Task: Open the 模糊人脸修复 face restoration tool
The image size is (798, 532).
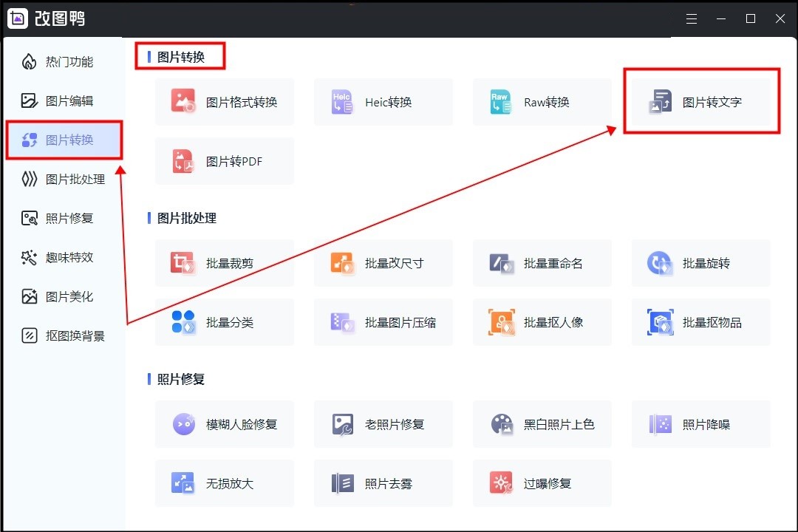Action: [x=225, y=424]
